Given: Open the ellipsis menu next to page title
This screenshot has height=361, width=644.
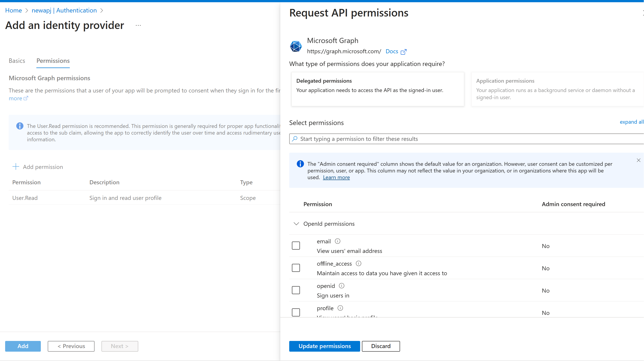Looking at the screenshot, I should (x=138, y=25).
